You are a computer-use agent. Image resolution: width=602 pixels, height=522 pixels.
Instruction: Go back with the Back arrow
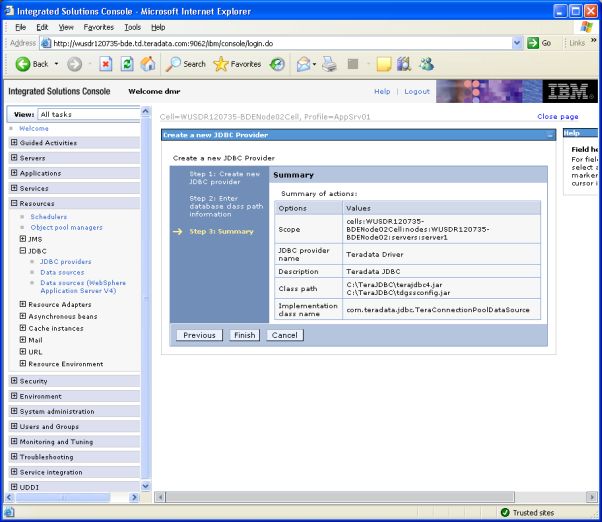click(31, 64)
